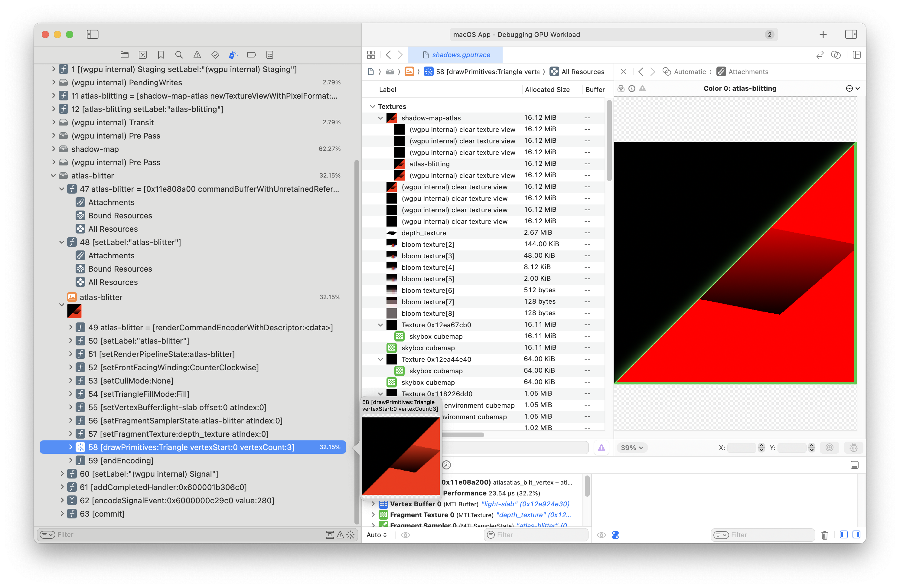Image resolution: width=900 pixels, height=588 pixels.
Task: Collapse Texture 0x12ea67cb0 row
Action: coord(380,325)
